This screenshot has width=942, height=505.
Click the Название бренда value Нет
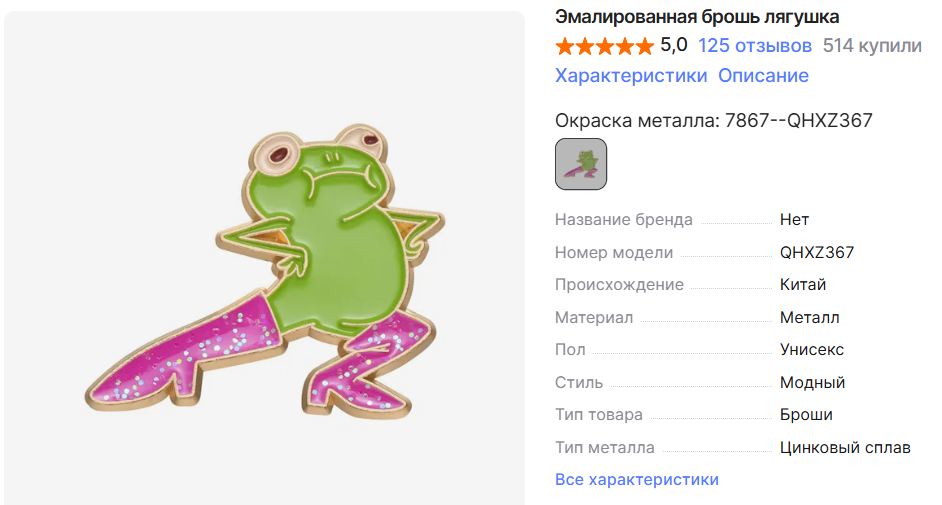tap(794, 220)
